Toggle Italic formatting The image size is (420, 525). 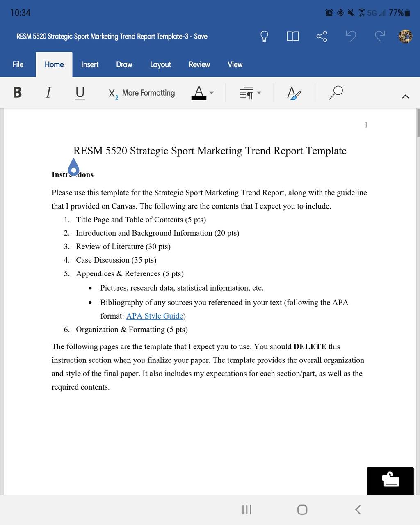pyautogui.click(x=48, y=92)
